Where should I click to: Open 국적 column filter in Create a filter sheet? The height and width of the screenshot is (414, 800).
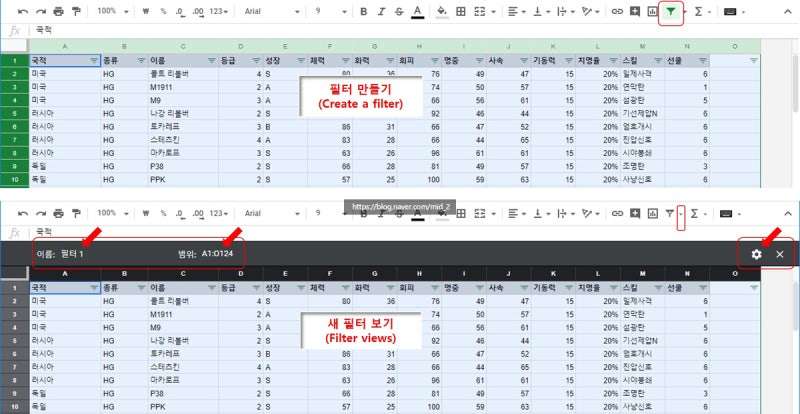coord(94,61)
